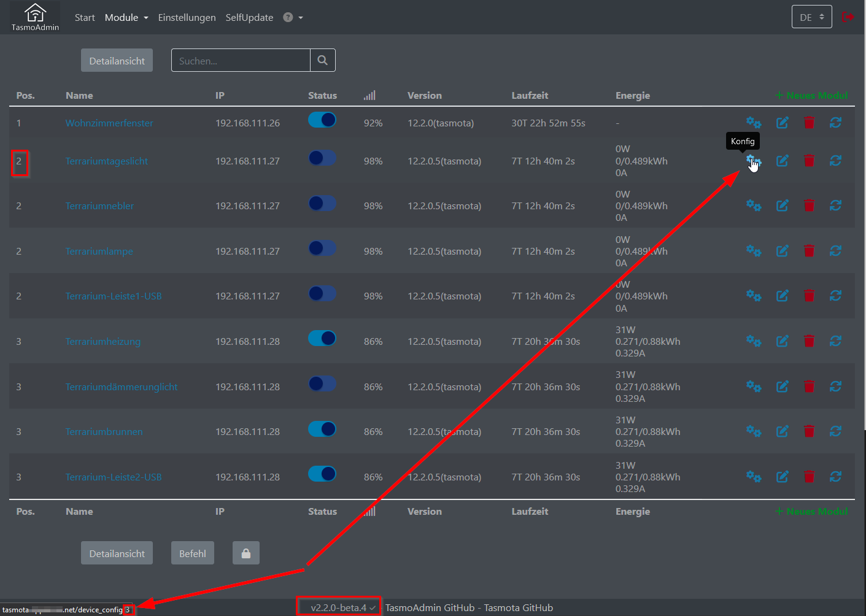866x616 pixels.
Task: Open the Konfig settings for Wohnzimmerfenster
Action: pyautogui.click(x=754, y=122)
